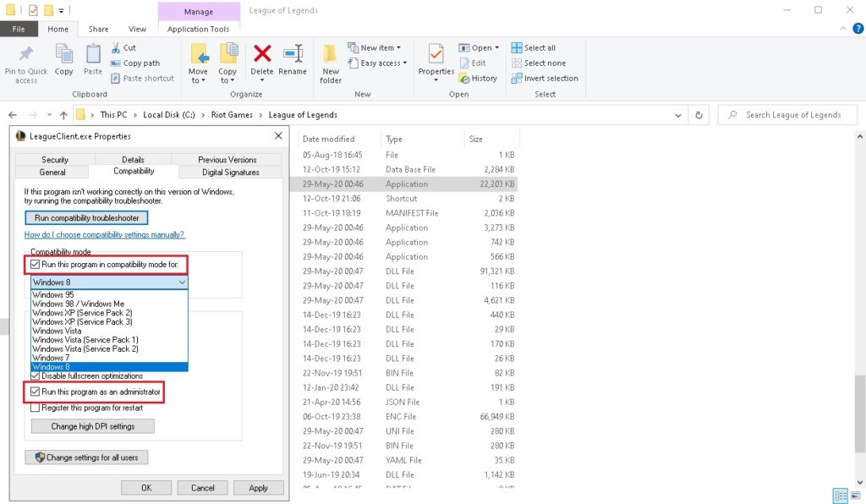Choose Windows 7 from the list
The image size is (866, 504).
(x=109, y=358)
